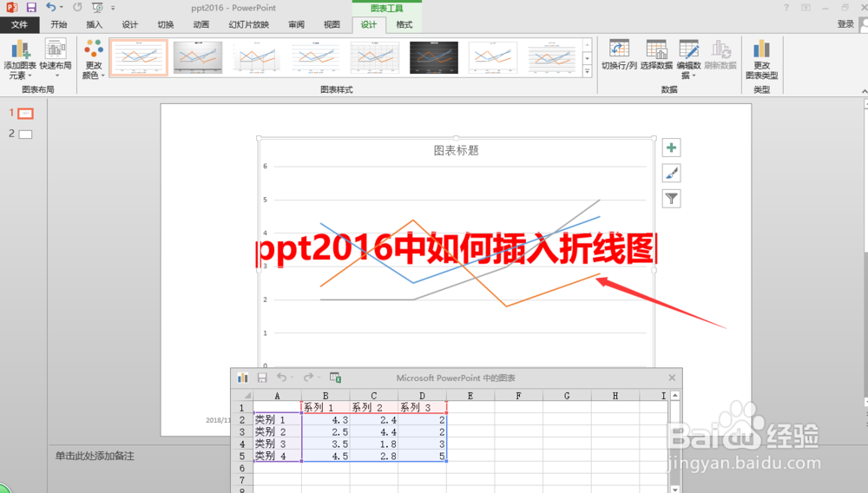Image resolution: width=868 pixels, height=493 pixels.
Task: Select cell 类别 1 in data sheet
Action: (x=278, y=420)
